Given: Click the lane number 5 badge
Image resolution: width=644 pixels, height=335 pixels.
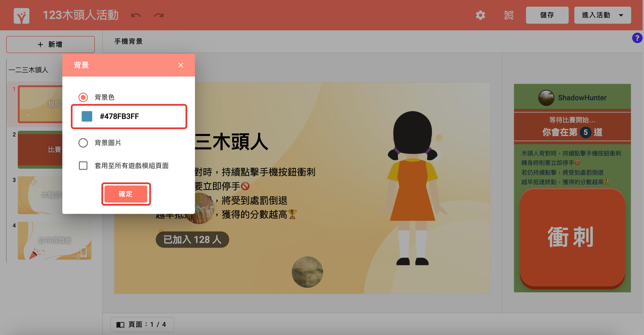Looking at the screenshot, I should pos(586,132).
